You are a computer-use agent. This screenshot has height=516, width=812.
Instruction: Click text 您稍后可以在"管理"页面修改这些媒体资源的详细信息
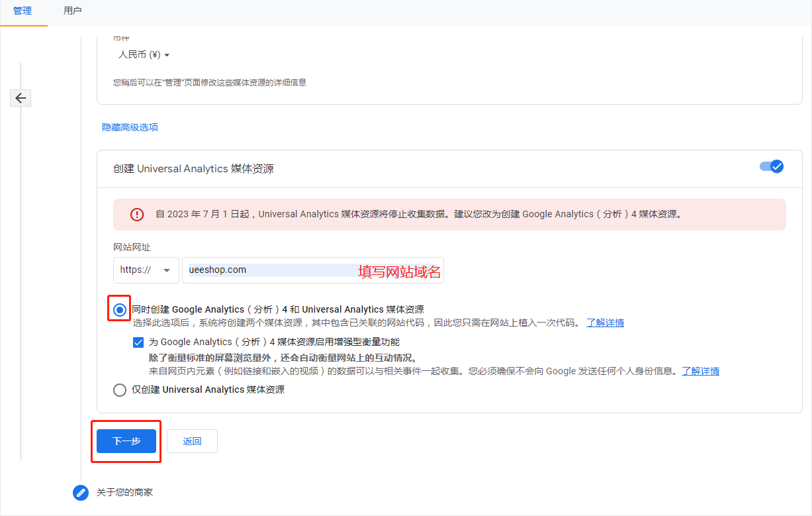pos(210,83)
